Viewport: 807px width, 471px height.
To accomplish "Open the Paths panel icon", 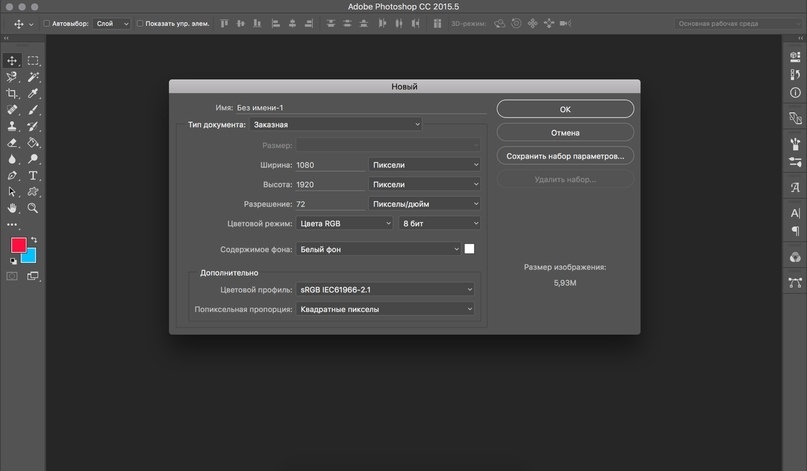I will [795, 283].
